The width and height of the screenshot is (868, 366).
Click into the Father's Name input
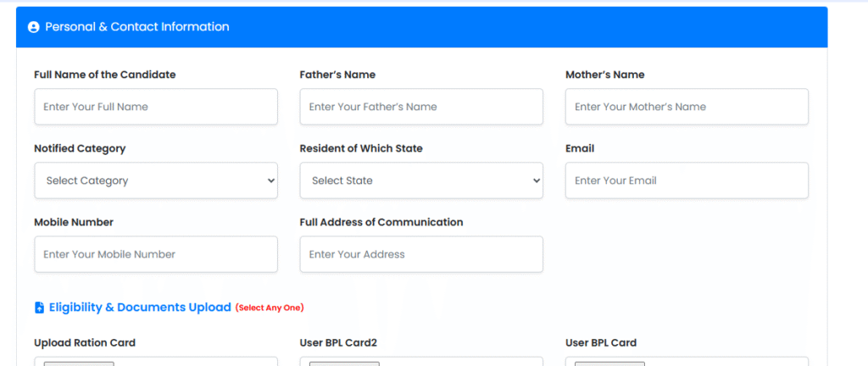click(421, 107)
